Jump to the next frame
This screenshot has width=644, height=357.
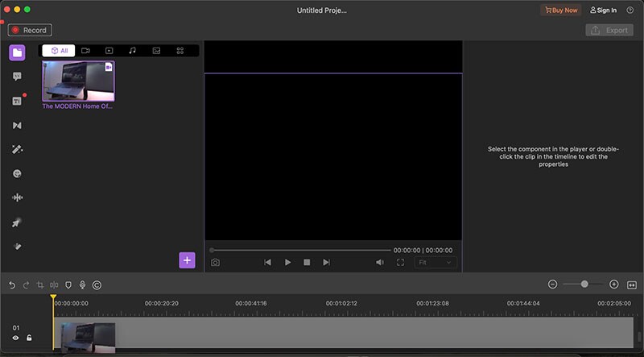point(327,263)
